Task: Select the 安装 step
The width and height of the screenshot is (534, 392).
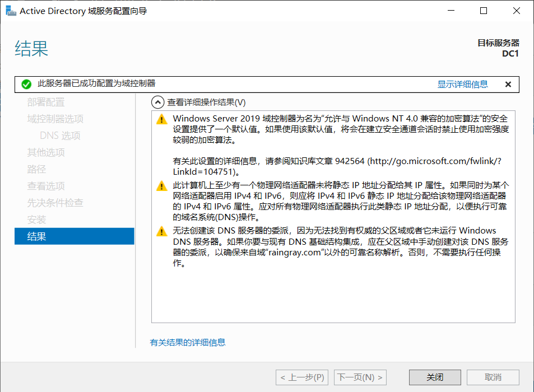Action: point(36,220)
